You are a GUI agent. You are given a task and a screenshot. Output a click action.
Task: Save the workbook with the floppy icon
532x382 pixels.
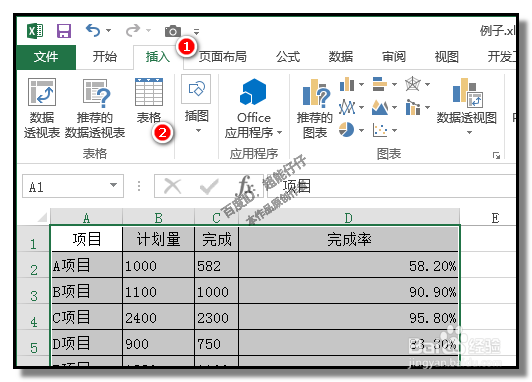63,31
